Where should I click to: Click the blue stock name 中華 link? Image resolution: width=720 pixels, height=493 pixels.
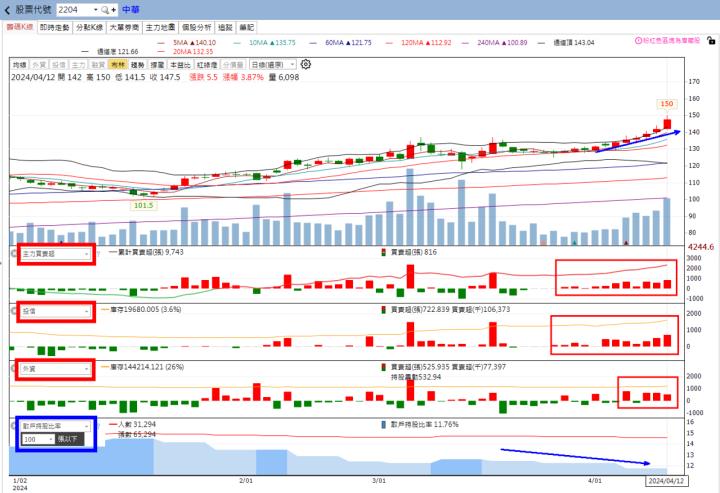coord(131,10)
